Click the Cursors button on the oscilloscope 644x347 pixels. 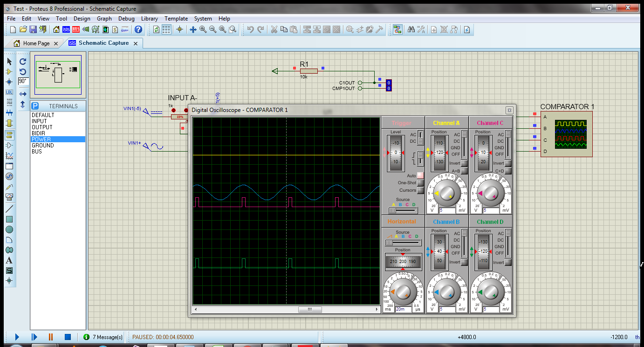(420, 190)
